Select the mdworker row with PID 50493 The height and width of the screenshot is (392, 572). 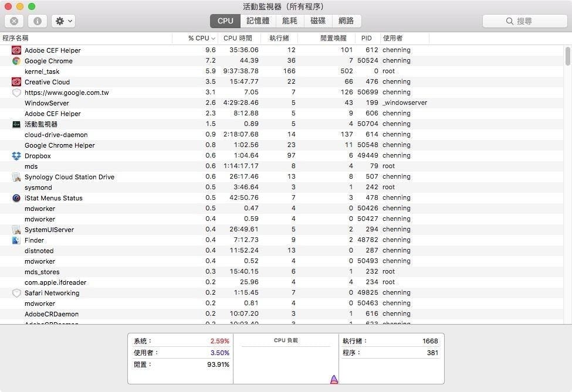[x=282, y=261]
